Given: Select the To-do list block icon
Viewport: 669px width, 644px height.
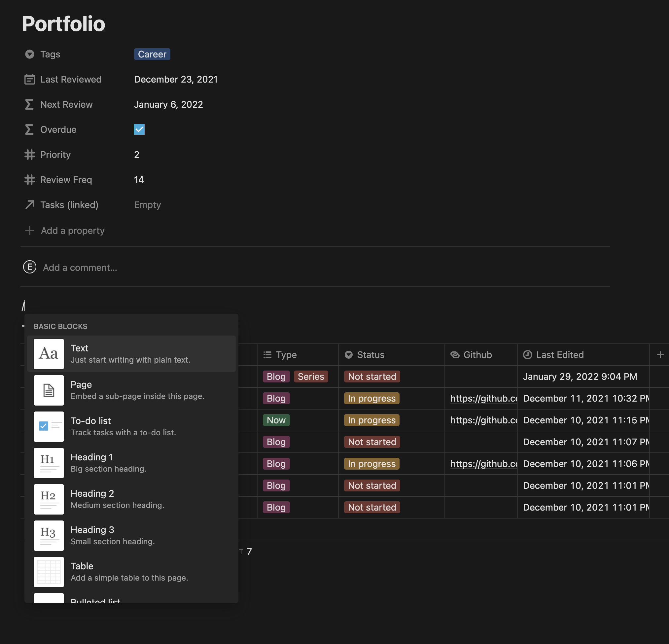Looking at the screenshot, I should [49, 426].
